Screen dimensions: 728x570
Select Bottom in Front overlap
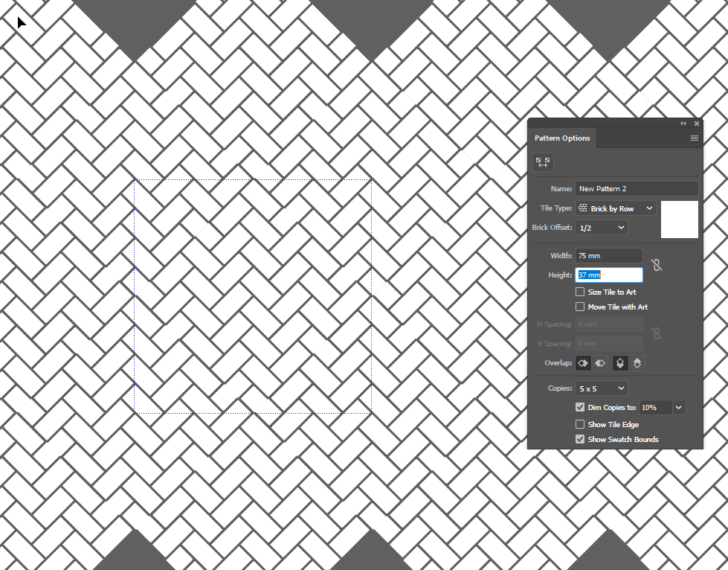pyautogui.click(x=637, y=363)
